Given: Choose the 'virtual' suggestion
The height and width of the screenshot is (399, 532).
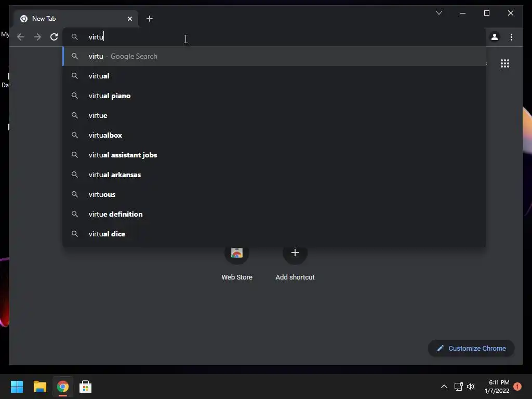Looking at the screenshot, I should (x=274, y=76).
